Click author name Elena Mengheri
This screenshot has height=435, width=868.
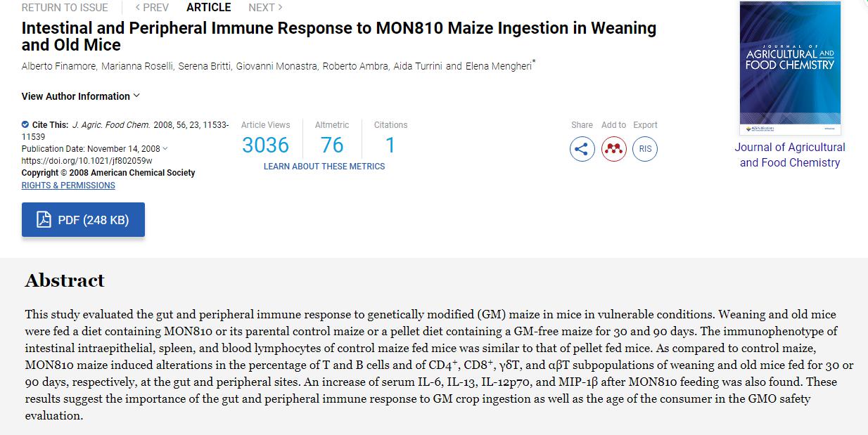499,67
